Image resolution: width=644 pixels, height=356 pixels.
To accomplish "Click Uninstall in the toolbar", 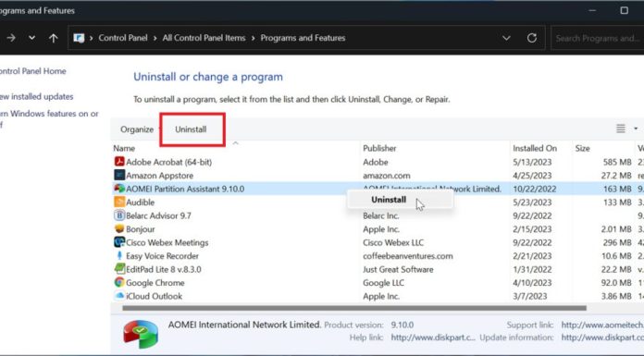I will click(x=191, y=129).
